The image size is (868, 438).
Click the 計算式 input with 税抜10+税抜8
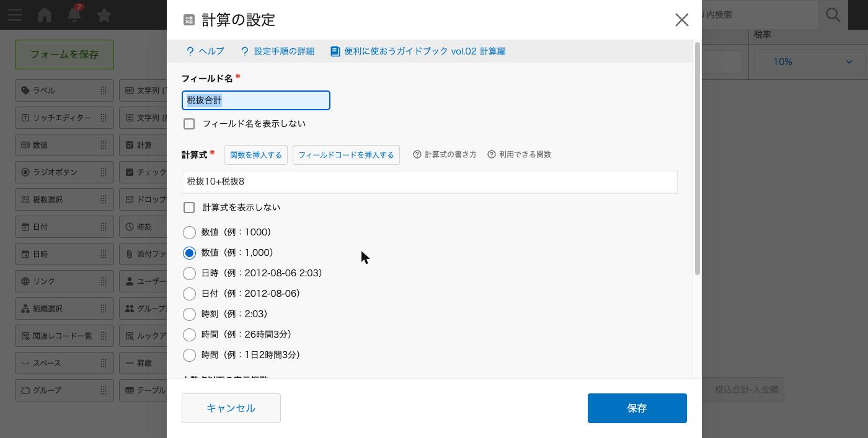430,182
